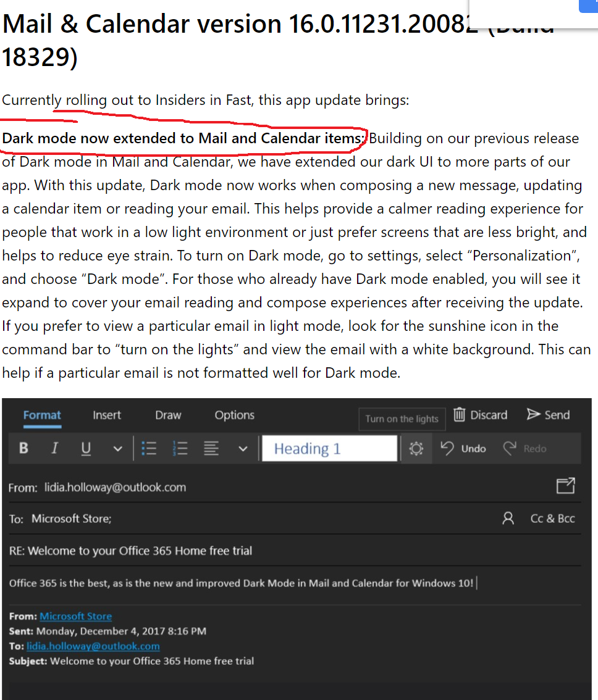Apply bulleted list formatting
Screen dimensions: 598x700
tap(149, 448)
